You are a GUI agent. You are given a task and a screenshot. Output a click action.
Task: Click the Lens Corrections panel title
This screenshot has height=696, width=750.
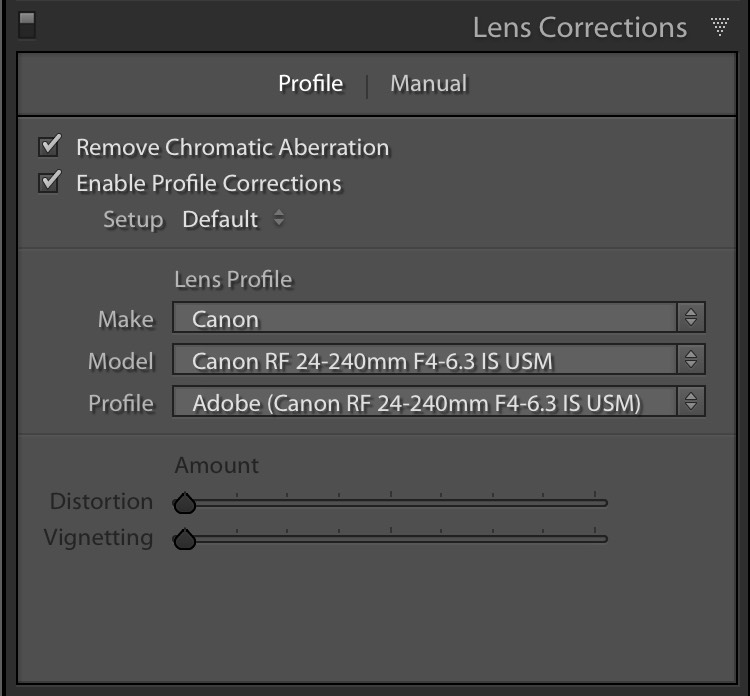pyautogui.click(x=580, y=27)
